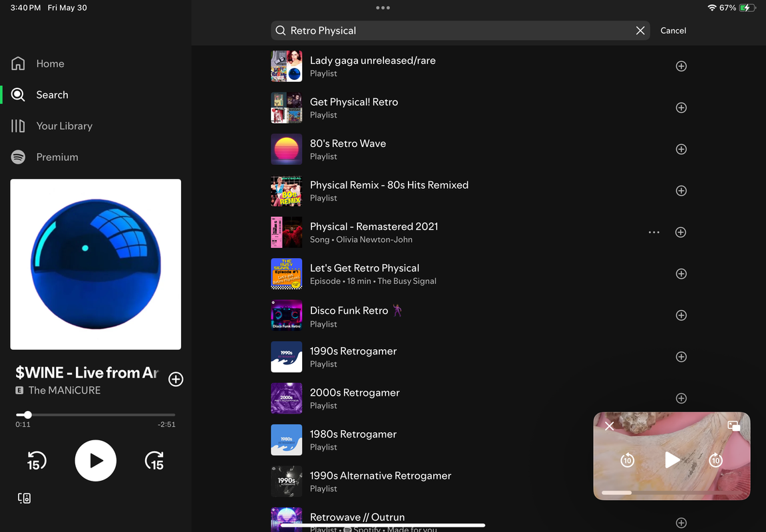Viewport: 766px width, 532px height.
Task: Add 80's Retro Wave playlist to library
Action: [x=681, y=149]
